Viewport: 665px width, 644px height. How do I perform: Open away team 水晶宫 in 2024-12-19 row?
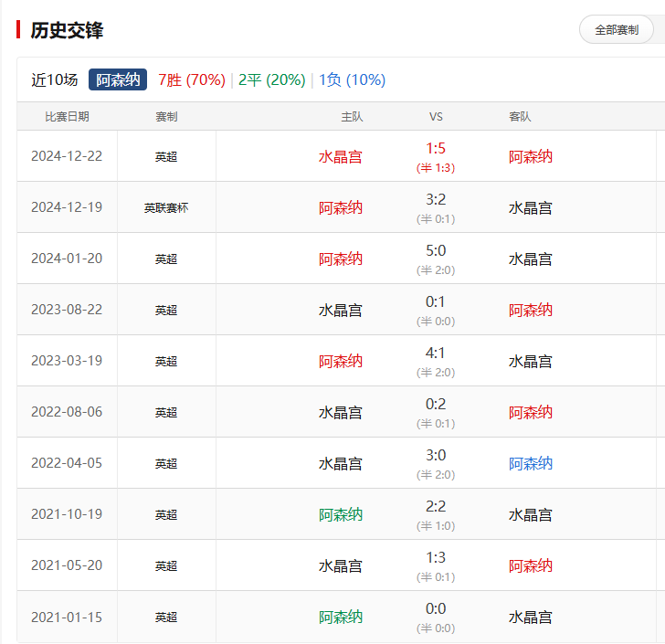point(531,208)
